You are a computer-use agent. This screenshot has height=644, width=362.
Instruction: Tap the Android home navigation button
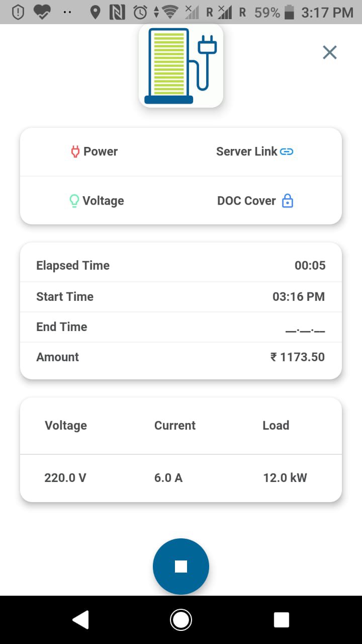pyautogui.click(x=181, y=620)
